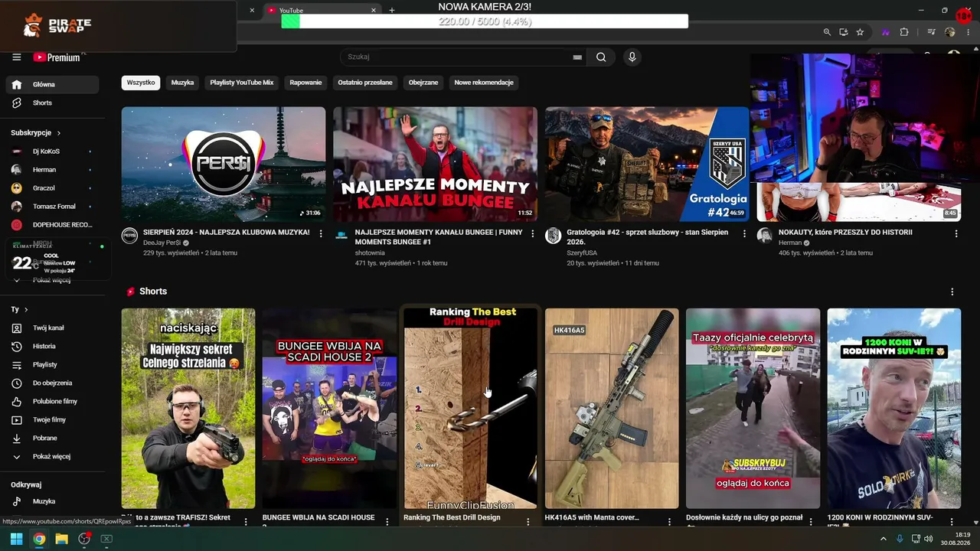980x551 pixels.
Task: Open the Windows Start menu
Action: (16, 539)
